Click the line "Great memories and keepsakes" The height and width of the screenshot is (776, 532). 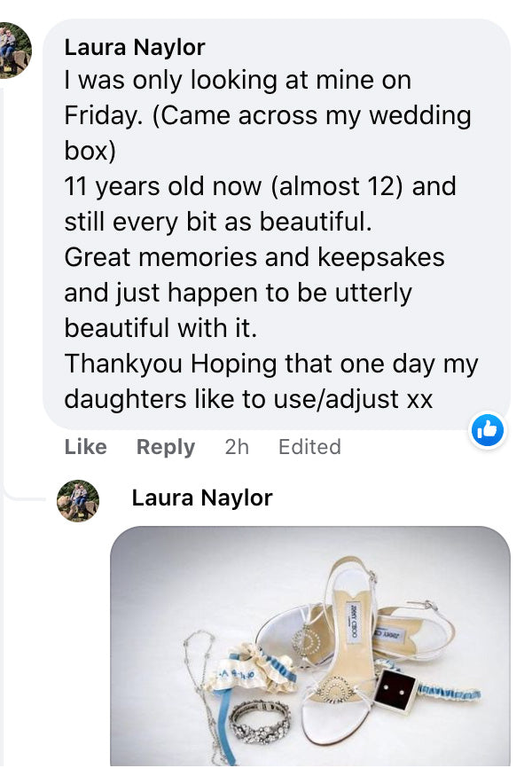point(254,257)
